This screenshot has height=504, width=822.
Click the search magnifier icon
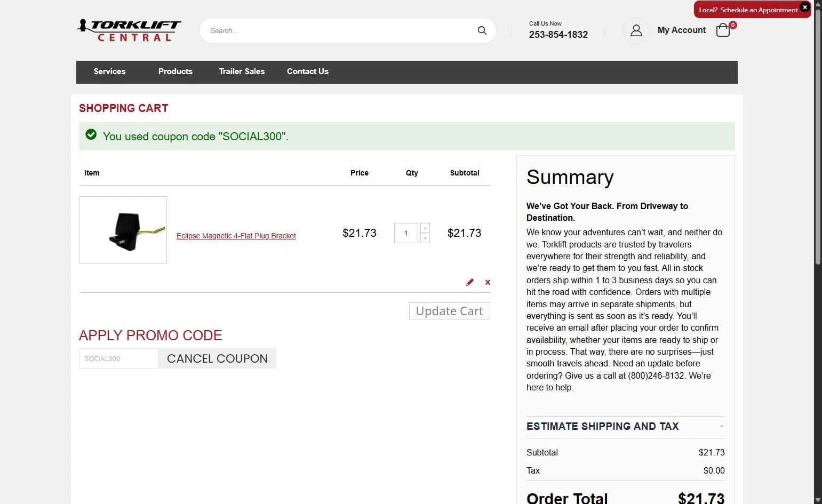[482, 30]
